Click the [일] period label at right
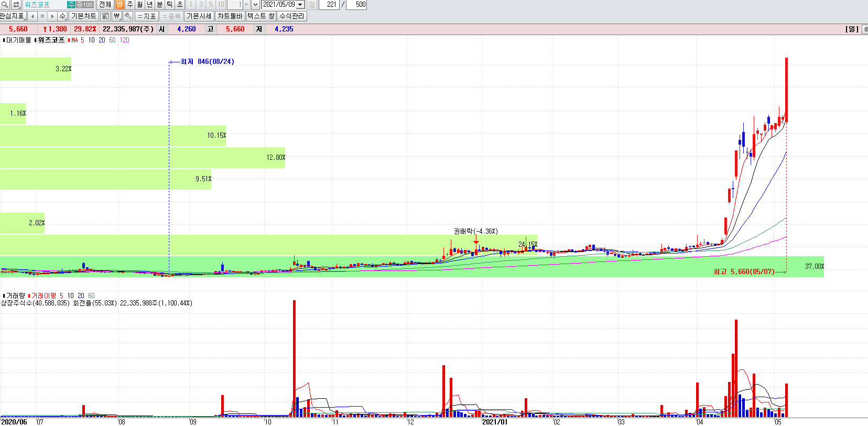 click(852, 29)
